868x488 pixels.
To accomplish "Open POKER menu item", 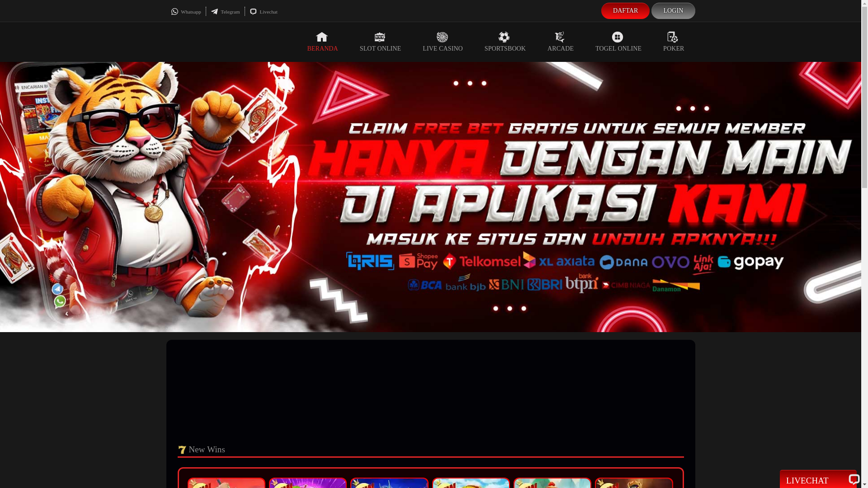I will (x=674, y=42).
